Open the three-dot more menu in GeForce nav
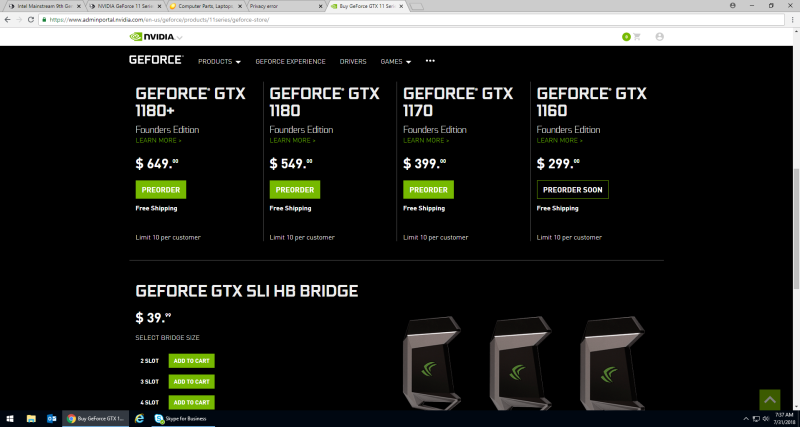The image size is (800, 427). click(x=430, y=61)
